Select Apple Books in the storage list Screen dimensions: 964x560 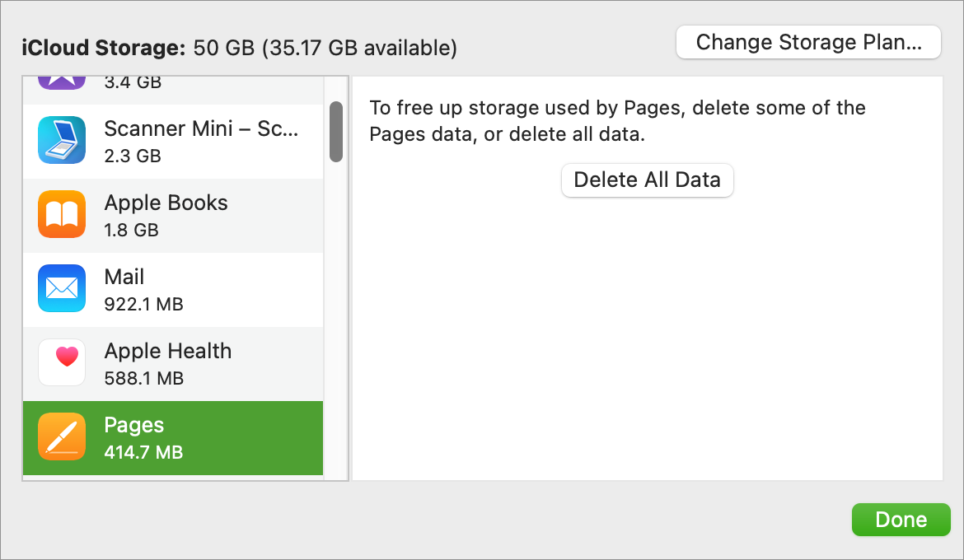coord(173,216)
